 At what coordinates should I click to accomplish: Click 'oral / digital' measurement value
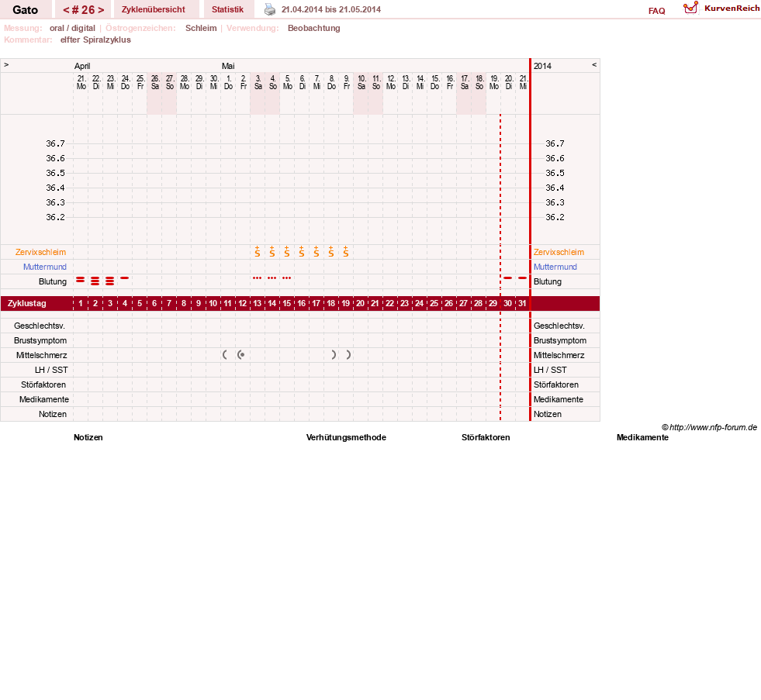(x=72, y=28)
